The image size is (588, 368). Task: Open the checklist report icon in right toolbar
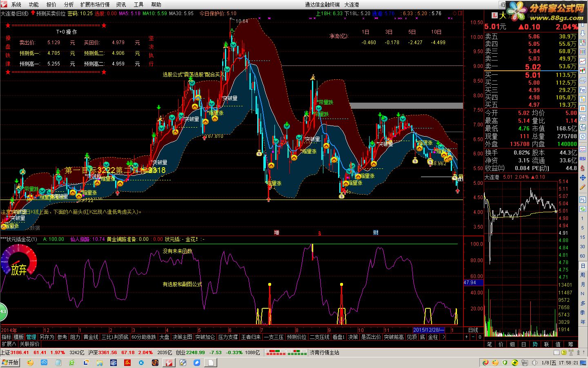(x=583, y=42)
